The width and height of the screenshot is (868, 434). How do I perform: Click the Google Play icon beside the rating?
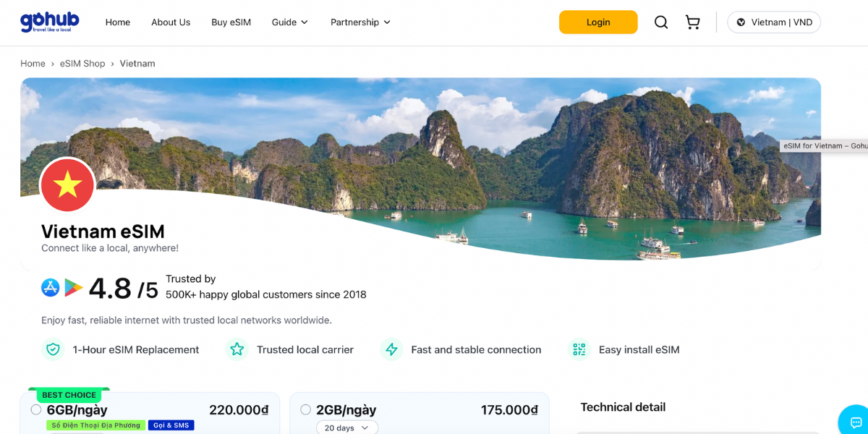click(72, 287)
